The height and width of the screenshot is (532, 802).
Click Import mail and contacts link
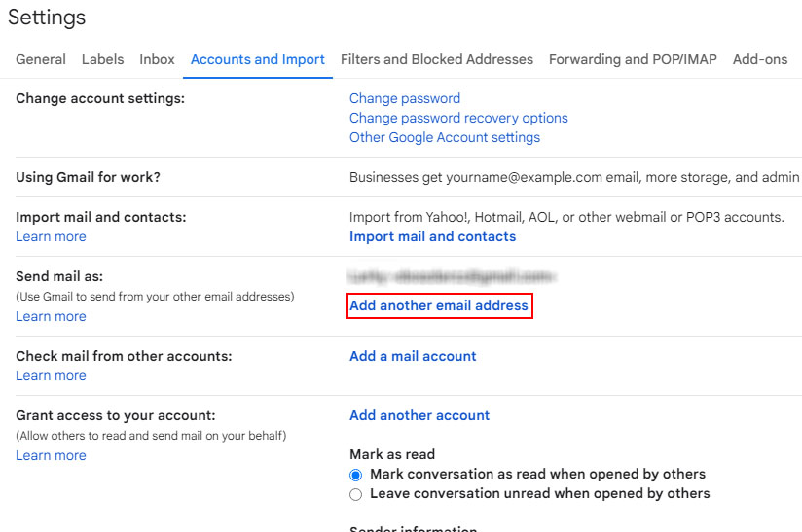coord(432,236)
